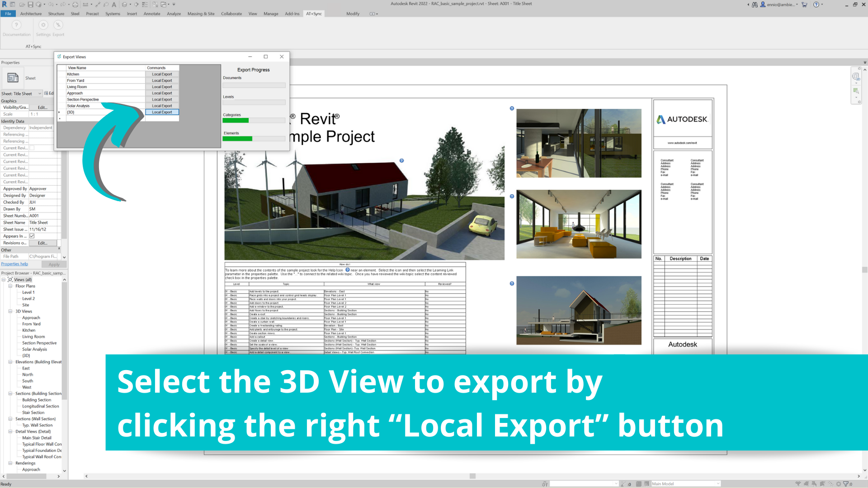Click the Print icon in quick access toolbar
868x488 pixels.
(75, 5)
